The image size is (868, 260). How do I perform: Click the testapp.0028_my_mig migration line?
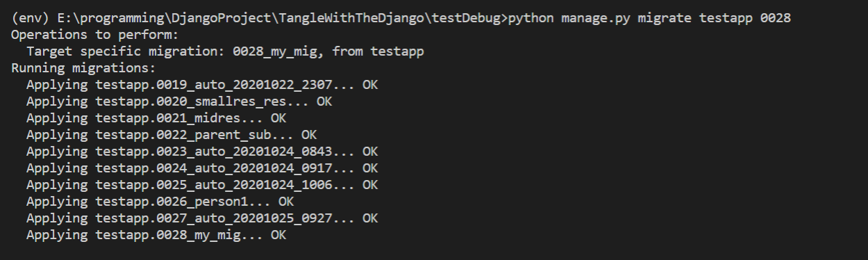[x=156, y=235]
